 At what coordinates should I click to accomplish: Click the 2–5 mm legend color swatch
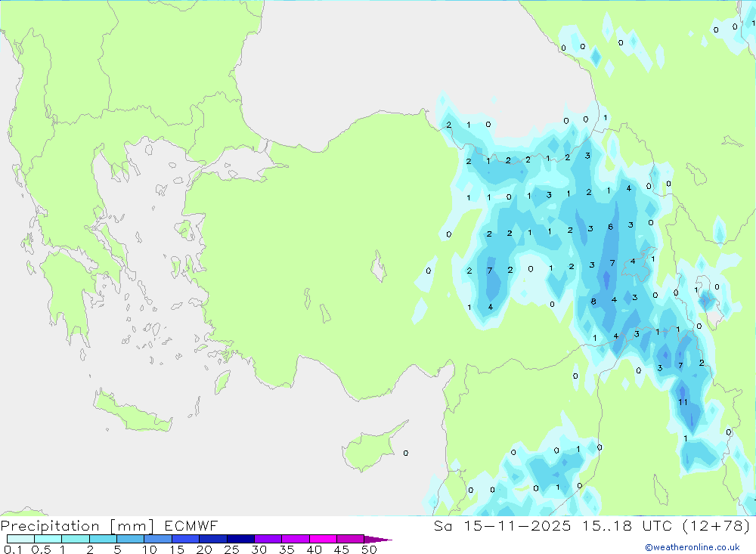click(x=103, y=539)
